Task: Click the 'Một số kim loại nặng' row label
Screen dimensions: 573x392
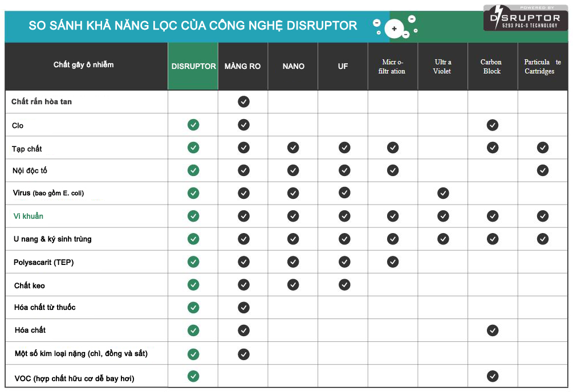Action: (x=81, y=354)
